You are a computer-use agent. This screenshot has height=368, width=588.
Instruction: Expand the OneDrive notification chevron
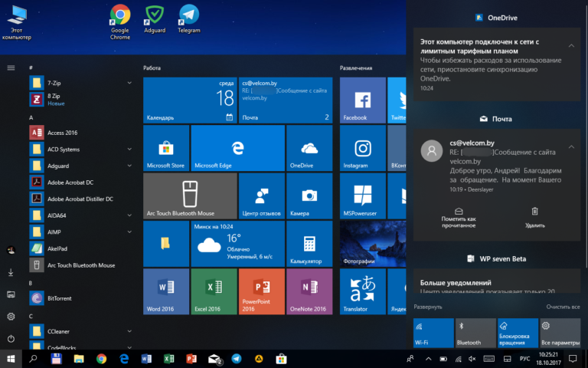click(x=571, y=46)
